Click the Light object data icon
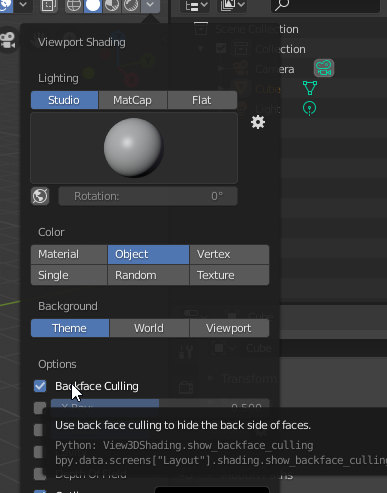The height and width of the screenshot is (493, 387). [309, 108]
